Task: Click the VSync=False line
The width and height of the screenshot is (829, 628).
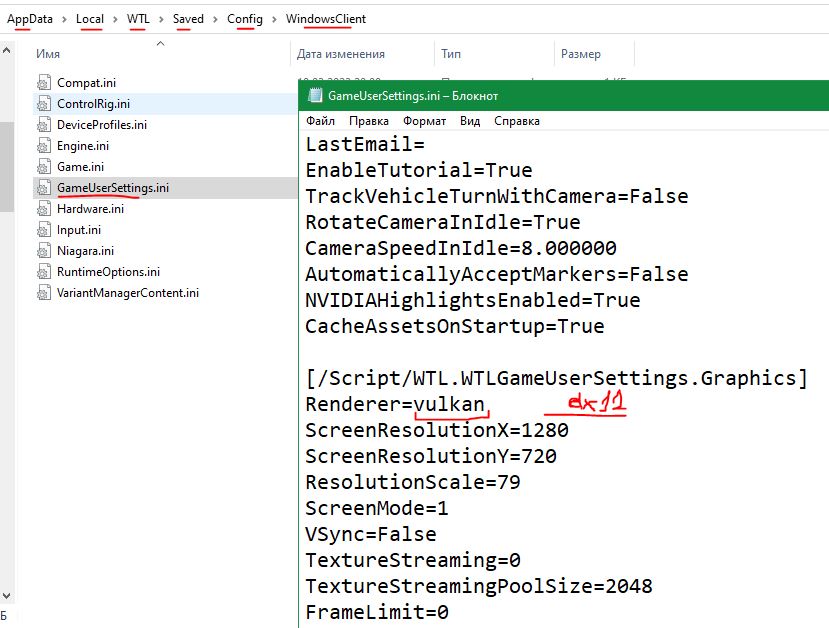Action: 371,534
